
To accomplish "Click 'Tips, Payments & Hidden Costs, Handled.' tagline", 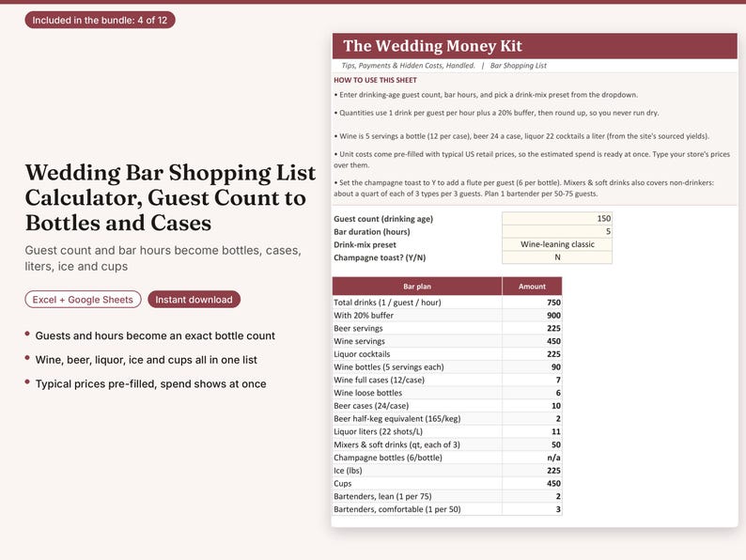I will click(408, 66).
